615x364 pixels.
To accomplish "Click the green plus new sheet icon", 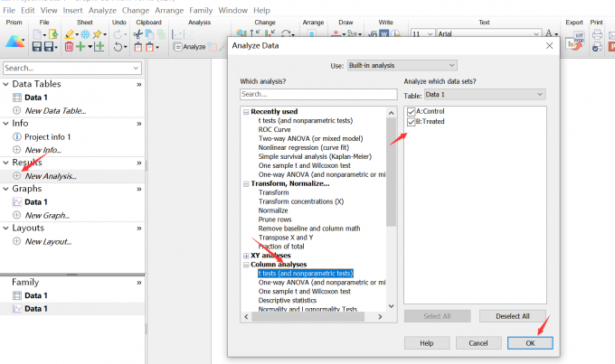I will [81, 46].
